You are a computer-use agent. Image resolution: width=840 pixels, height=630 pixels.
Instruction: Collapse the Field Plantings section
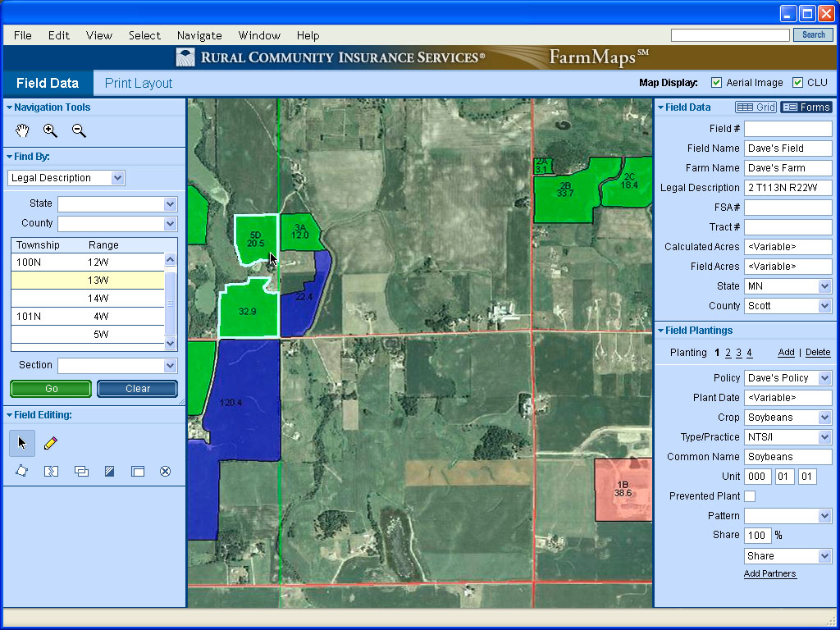[660, 331]
